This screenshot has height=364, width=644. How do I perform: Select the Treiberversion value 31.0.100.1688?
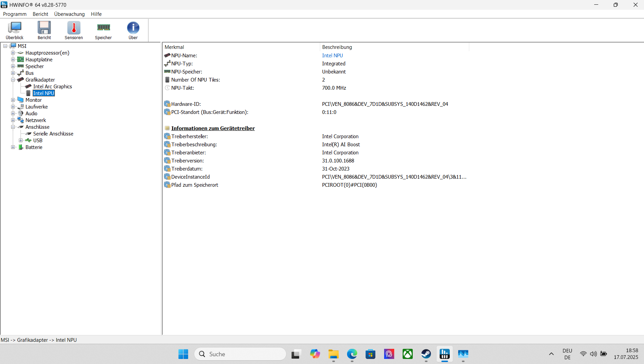338,161
